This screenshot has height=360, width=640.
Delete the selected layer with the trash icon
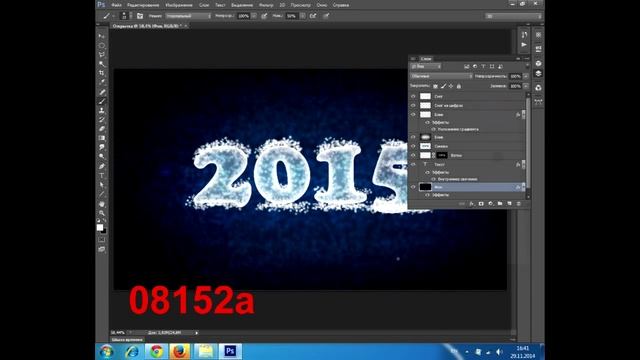pos(518,203)
